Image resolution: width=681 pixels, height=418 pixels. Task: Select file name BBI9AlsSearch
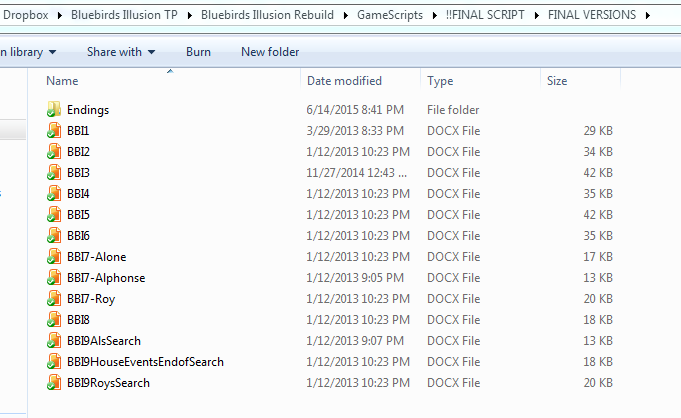[104, 341]
